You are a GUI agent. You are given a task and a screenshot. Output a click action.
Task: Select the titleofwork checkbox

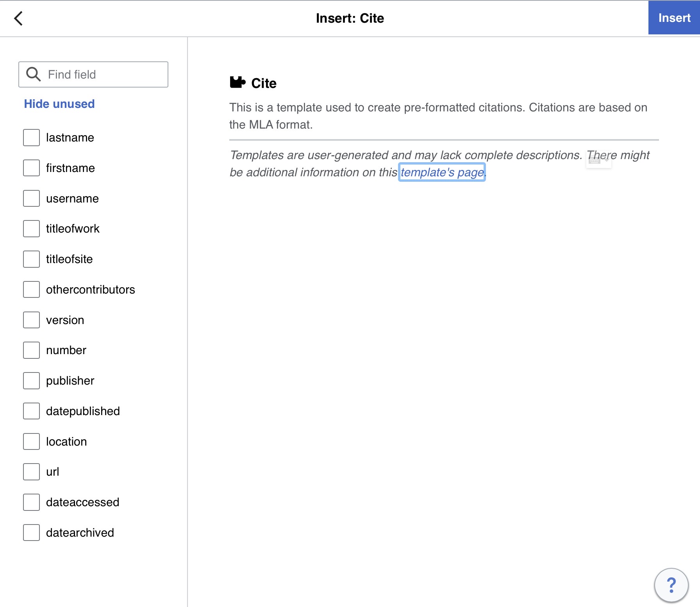(31, 229)
